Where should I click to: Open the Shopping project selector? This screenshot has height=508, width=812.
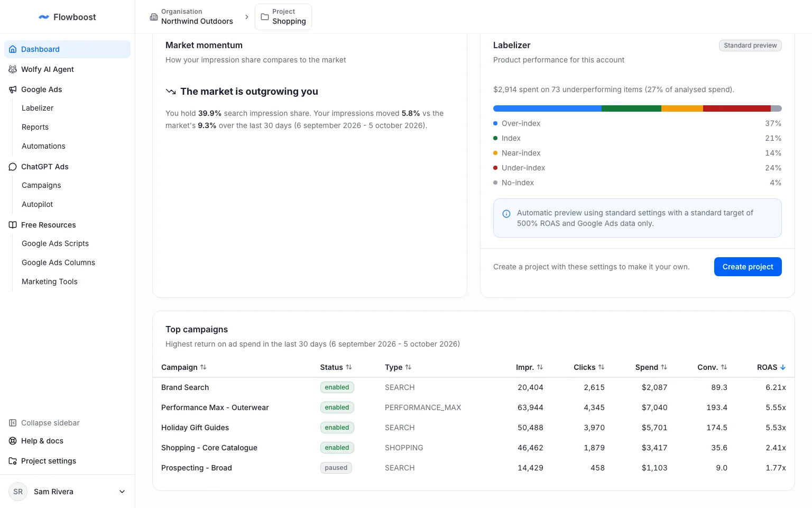pyautogui.click(x=283, y=17)
